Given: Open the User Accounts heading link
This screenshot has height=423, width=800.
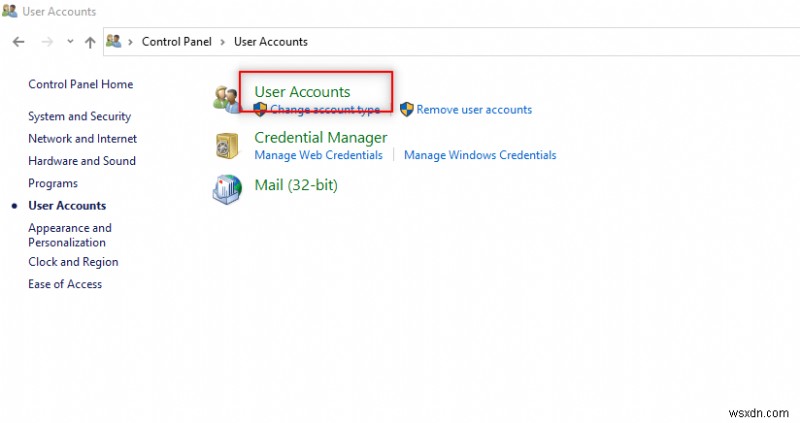Looking at the screenshot, I should (x=302, y=92).
